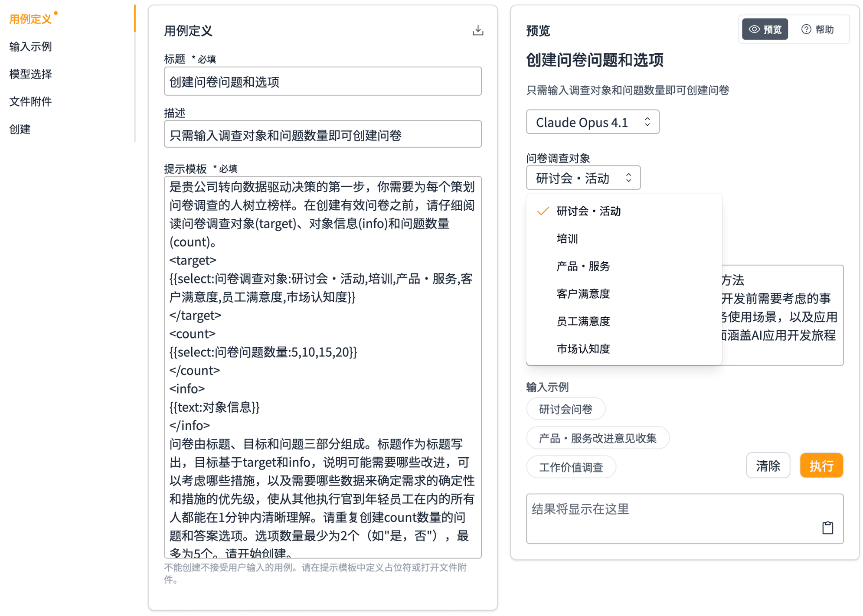Click into the 标题 input field
Image resolution: width=863 pixels, height=616 pixels.
(x=322, y=81)
